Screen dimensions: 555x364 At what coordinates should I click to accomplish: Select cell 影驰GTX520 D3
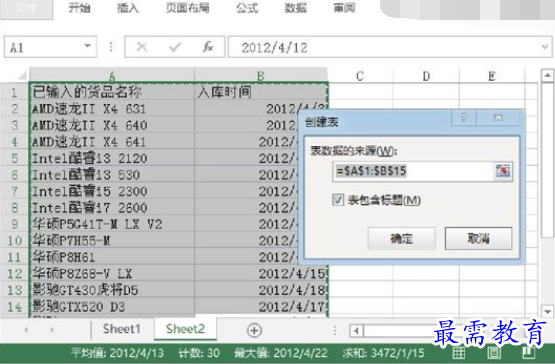coord(112,307)
